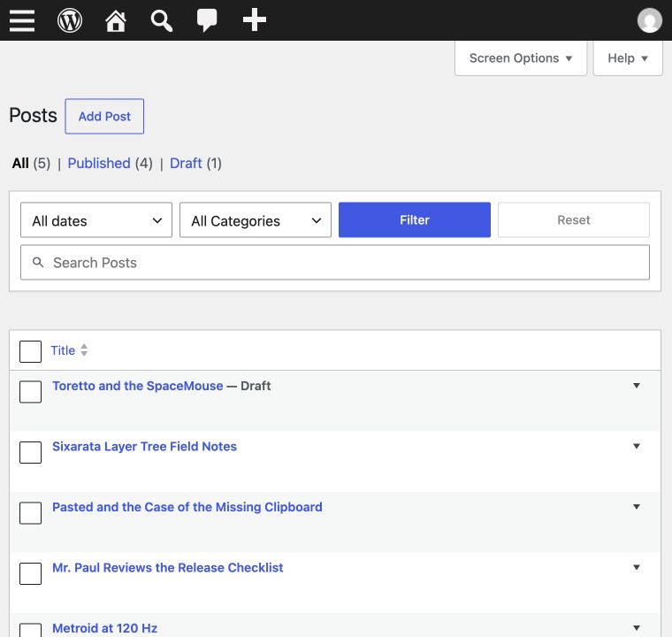The width and height of the screenshot is (672, 637).
Task: Open the admin bar search icon
Action: pyautogui.click(x=161, y=20)
